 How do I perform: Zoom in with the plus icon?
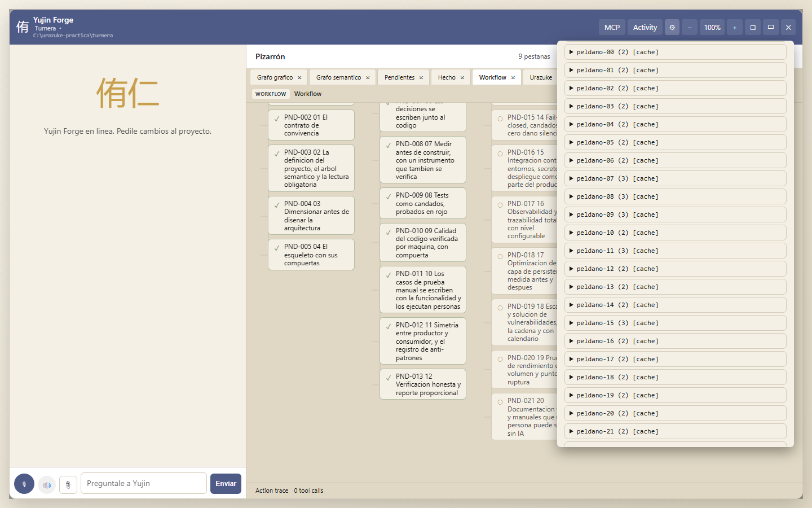click(x=735, y=27)
